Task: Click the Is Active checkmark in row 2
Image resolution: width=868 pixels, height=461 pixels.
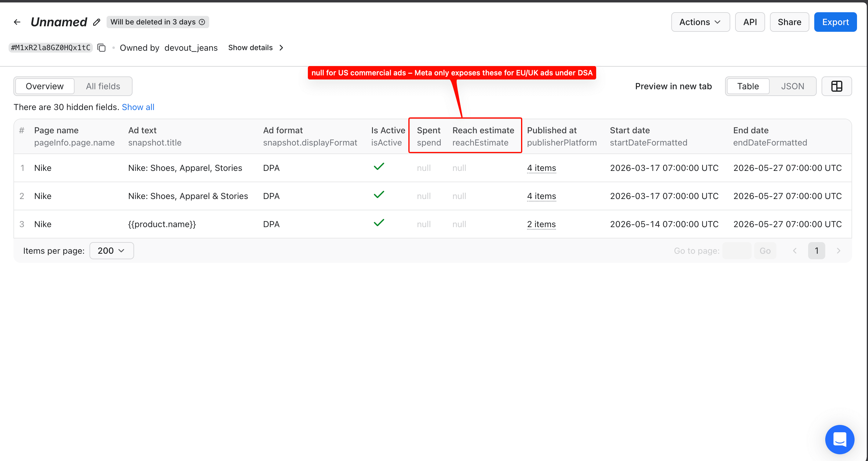Action: [x=379, y=195]
